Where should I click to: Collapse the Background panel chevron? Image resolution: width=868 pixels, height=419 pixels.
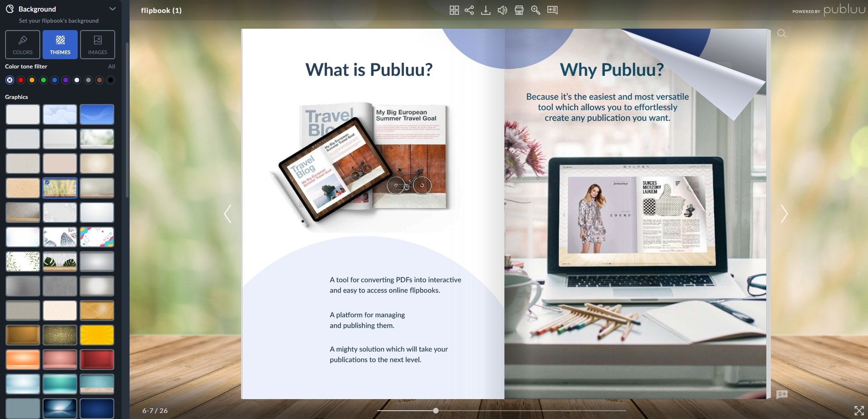(112, 9)
